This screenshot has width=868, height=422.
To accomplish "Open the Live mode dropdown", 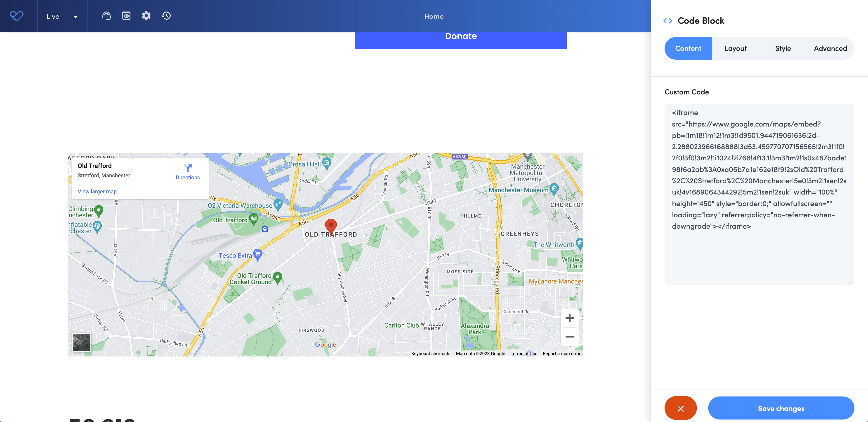I will click(x=62, y=16).
